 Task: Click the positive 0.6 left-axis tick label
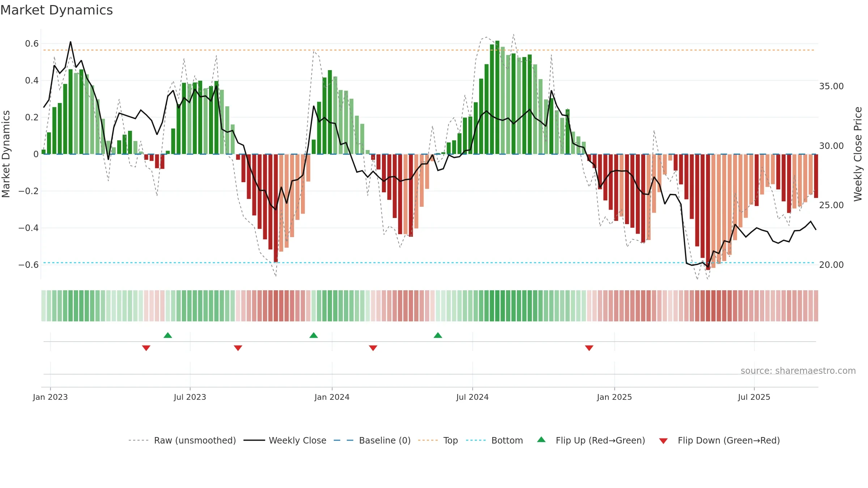tap(32, 44)
